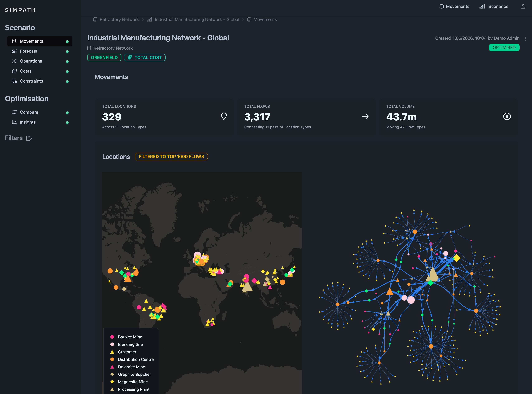Toggle Bauxite Mine in the map legend

(x=126, y=337)
